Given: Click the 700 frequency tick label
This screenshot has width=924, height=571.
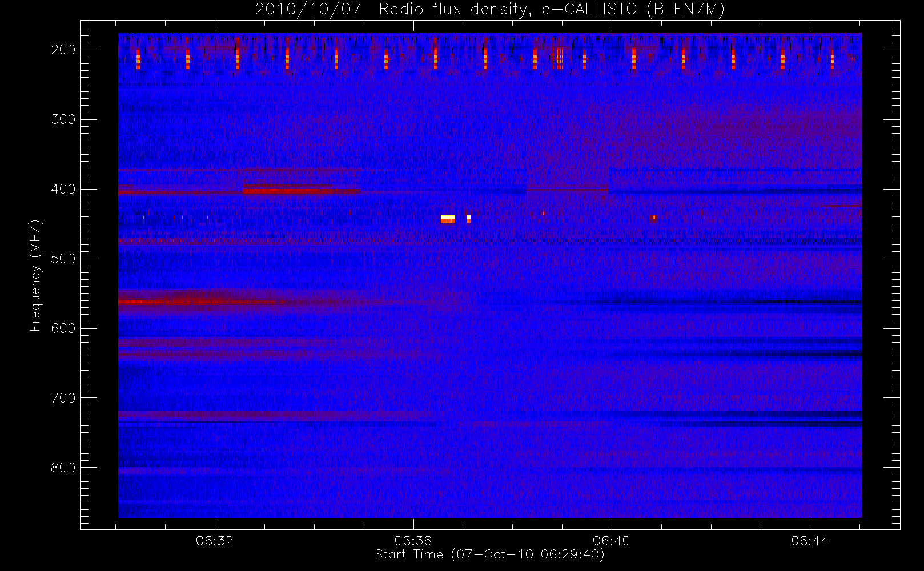Looking at the screenshot, I should click(63, 398).
